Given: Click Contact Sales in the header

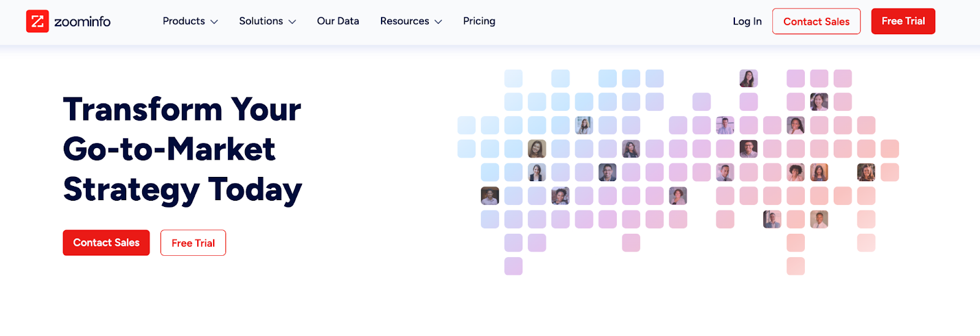Looking at the screenshot, I should pos(816,21).
